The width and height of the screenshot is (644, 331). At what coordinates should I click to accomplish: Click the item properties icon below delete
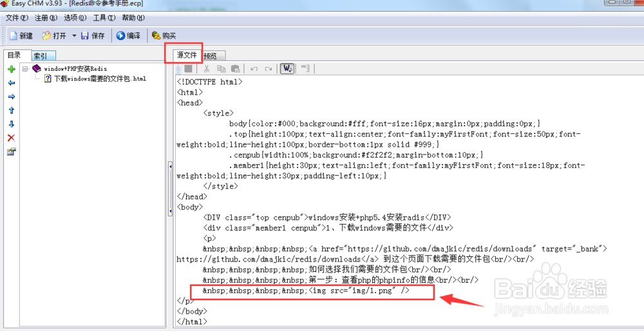coord(12,151)
